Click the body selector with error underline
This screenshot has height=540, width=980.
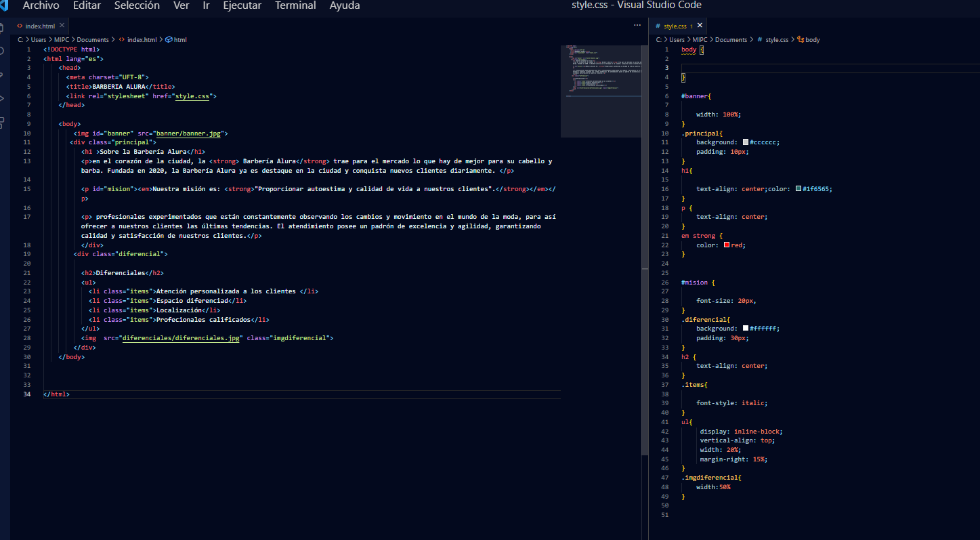(x=689, y=49)
